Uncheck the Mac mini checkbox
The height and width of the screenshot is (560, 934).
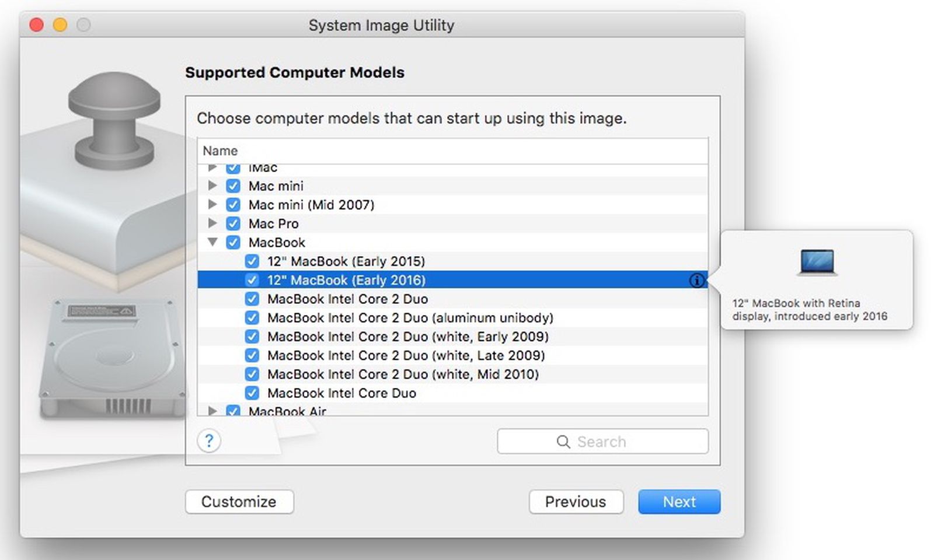coord(233,185)
